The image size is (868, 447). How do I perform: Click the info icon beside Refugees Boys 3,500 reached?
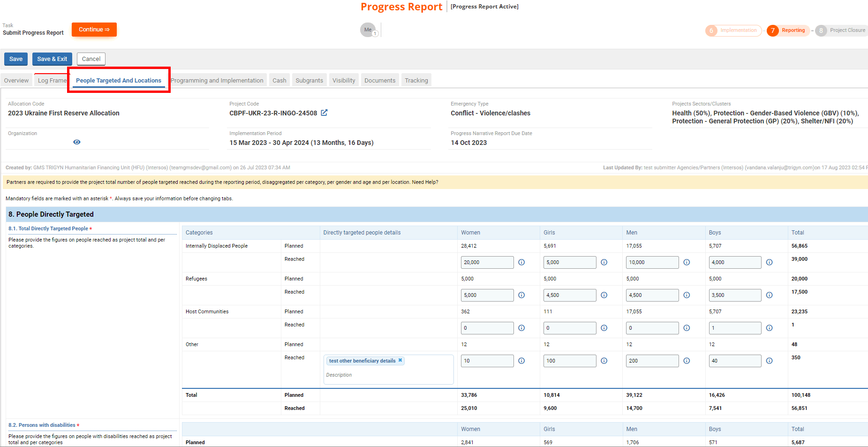770,295
